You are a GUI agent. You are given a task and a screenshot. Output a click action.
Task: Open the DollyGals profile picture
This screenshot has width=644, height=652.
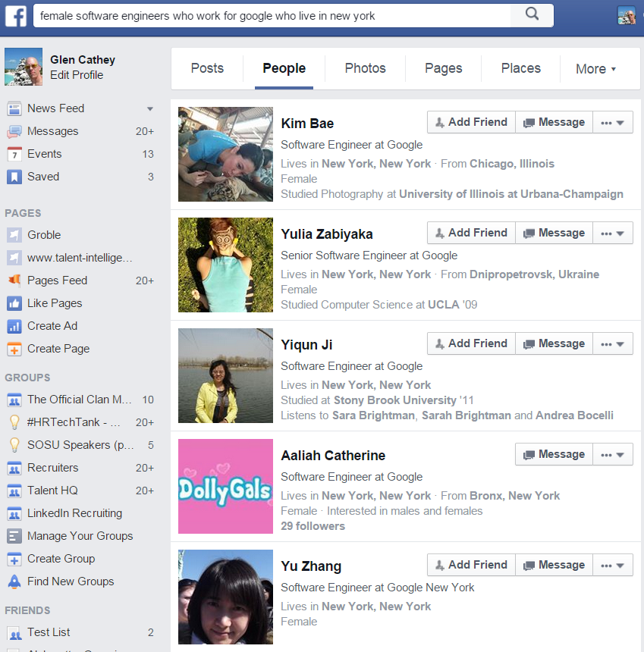pos(225,486)
